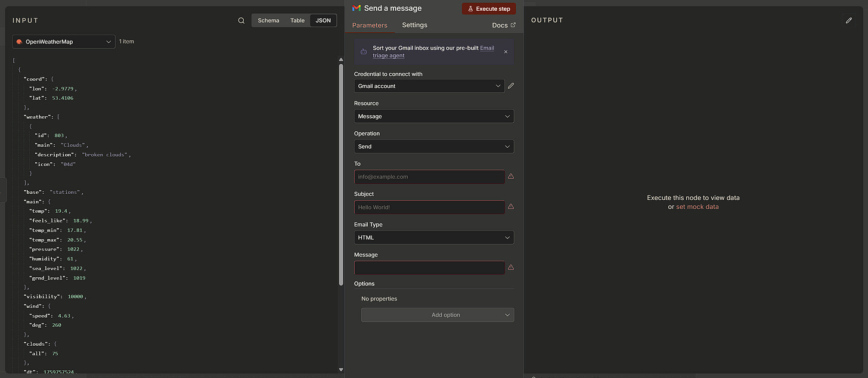Click the "broken clouds" description value
Viewport: 868px width, 378px height.
pyautogui.click(x=106, y=154)
